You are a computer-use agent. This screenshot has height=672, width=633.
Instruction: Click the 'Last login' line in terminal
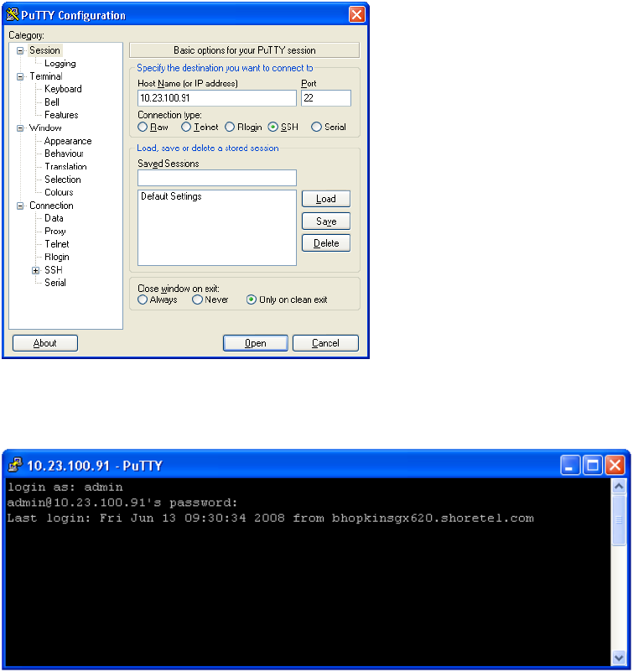click(x=270, y=518)
